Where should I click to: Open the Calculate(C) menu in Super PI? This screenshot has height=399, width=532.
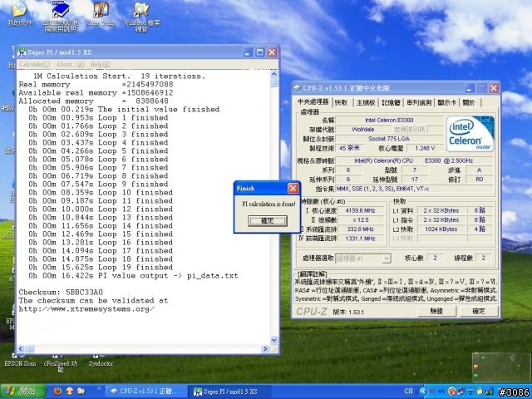(34, 64)
